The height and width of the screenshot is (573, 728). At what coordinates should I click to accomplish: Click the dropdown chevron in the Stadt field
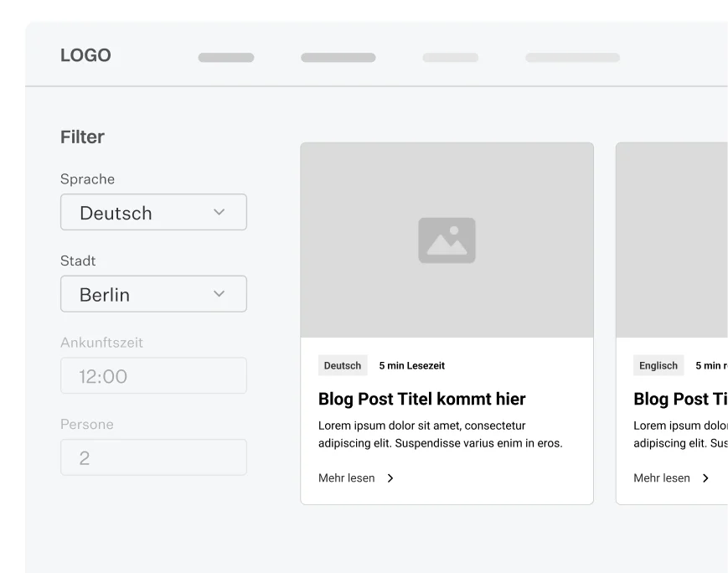coord(219,294)
